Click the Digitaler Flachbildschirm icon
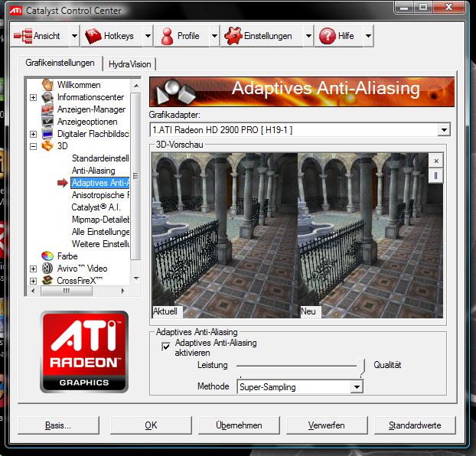The height and width of the screenshot is (456, 476). click(47, 134)
